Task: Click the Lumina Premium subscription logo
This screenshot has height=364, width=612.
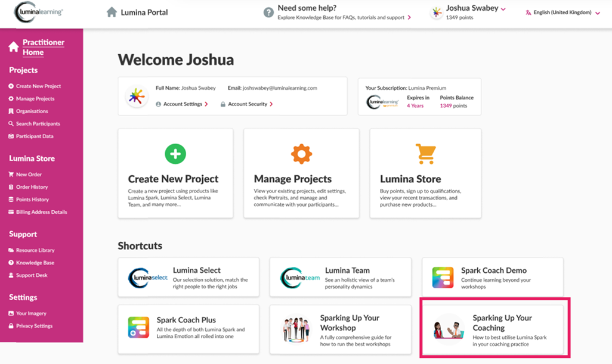Action: coord(382,102)
